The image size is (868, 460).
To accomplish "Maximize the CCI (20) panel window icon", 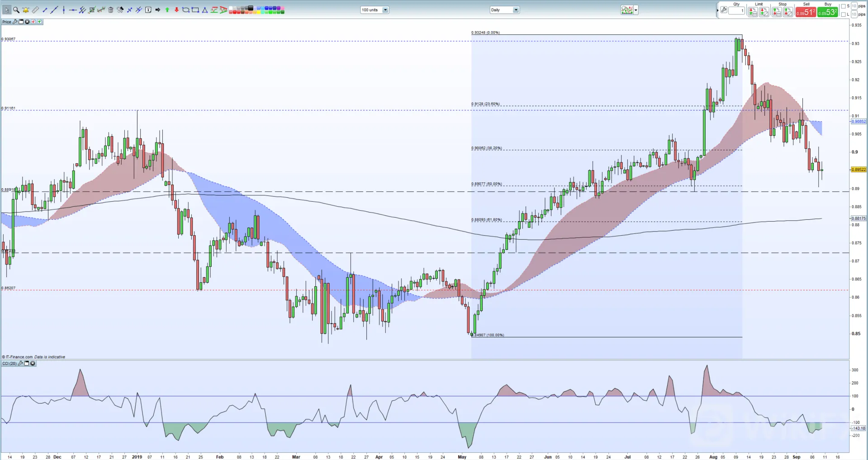I will click(26, 363).
